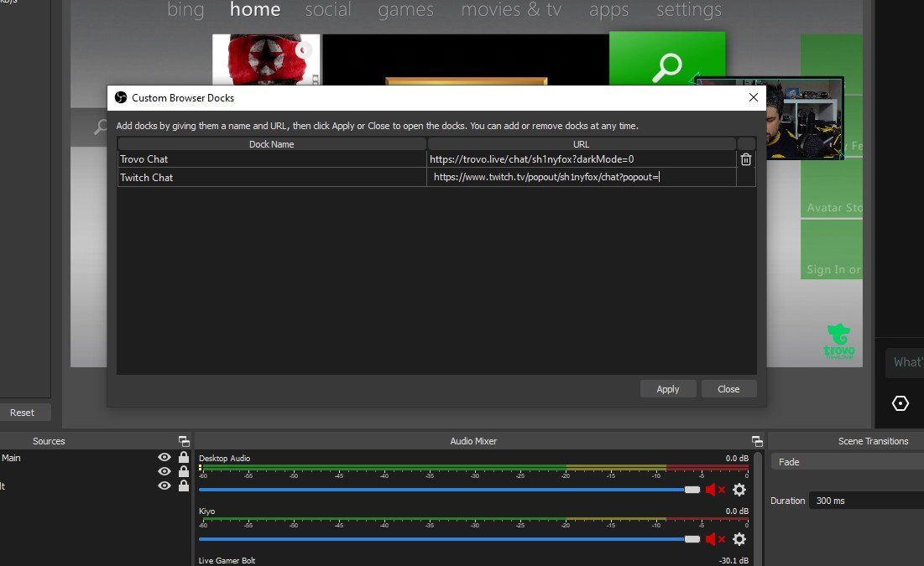Apply the custom browser dock changes
Image resolution: width=924 pixels, height=566 pixels.
pyautogui.click(x=667, y=388)
